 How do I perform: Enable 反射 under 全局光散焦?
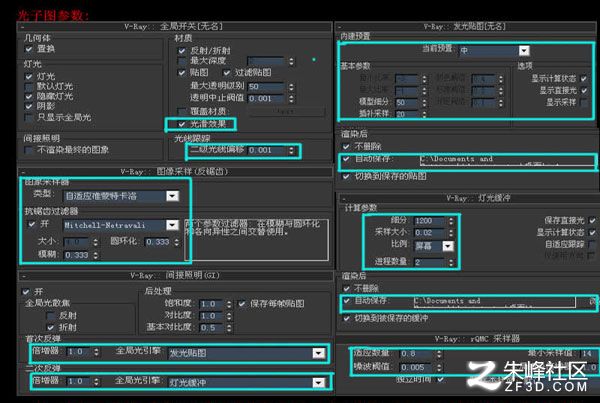click(x=50, y=316)
